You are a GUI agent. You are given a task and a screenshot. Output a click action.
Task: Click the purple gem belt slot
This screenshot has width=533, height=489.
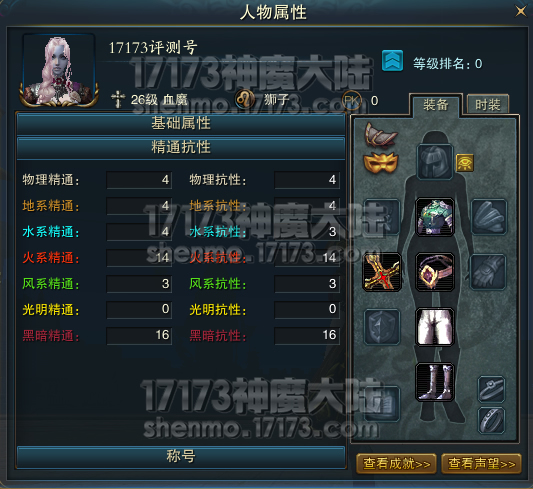(435, 272)
